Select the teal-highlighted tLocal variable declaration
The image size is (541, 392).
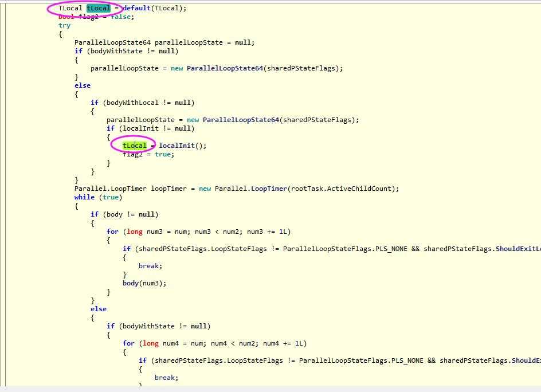coord(99,8)
